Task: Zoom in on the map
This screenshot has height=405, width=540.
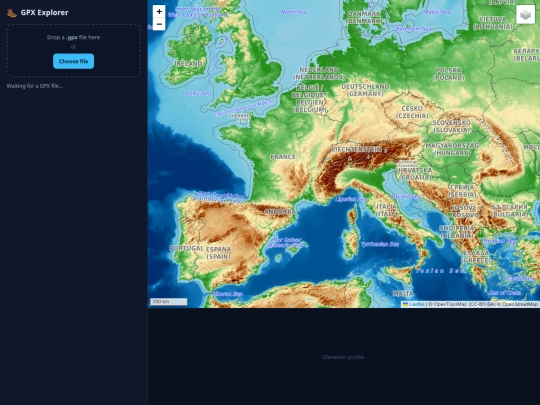Action: 159,11
